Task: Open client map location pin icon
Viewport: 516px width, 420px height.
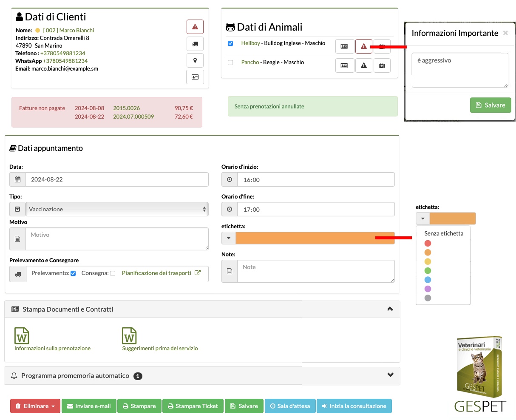Action: coord(195,60)
